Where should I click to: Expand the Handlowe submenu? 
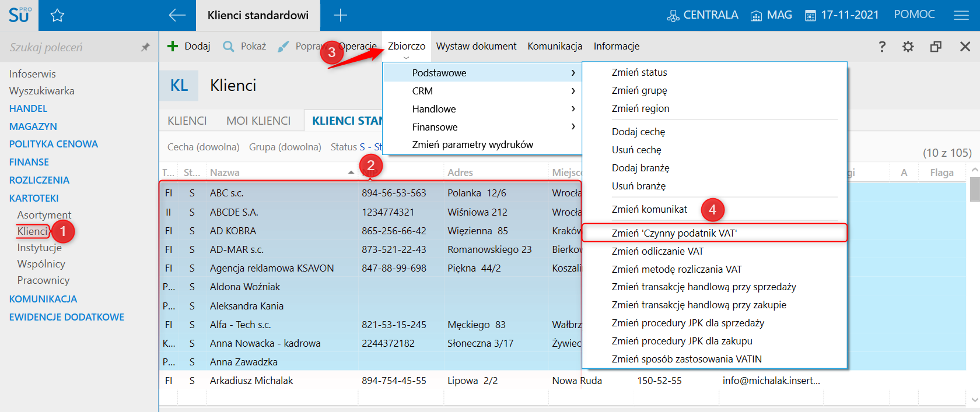[x=482, y=109]
